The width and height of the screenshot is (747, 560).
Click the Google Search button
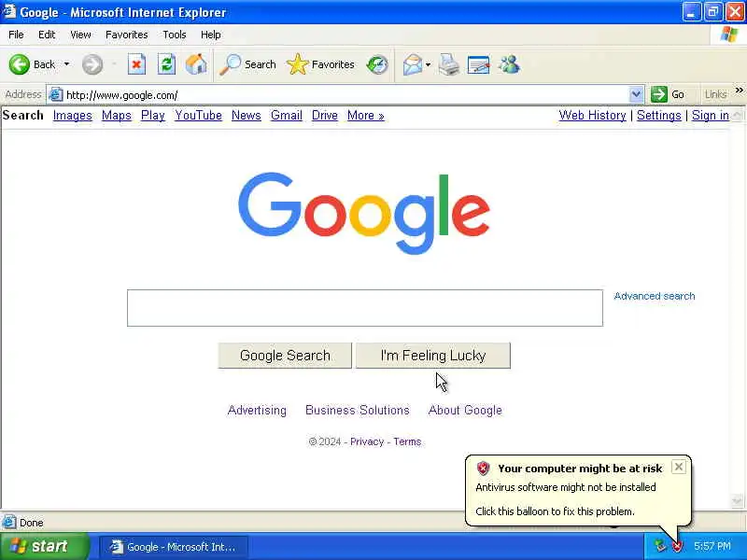[x=285, y=356]
